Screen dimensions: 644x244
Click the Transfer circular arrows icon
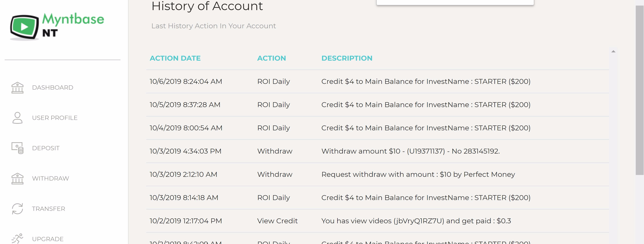[18, 209]
